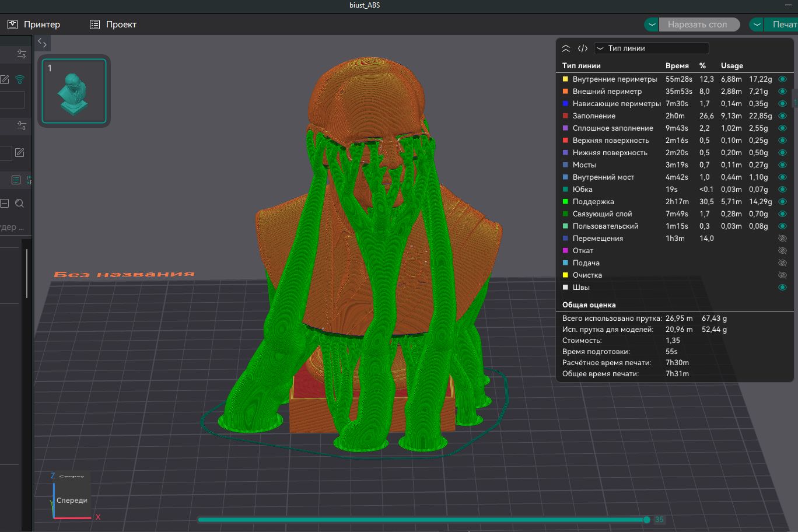Click the Печать button
798x532 pixels.
(x=781, y=24)
